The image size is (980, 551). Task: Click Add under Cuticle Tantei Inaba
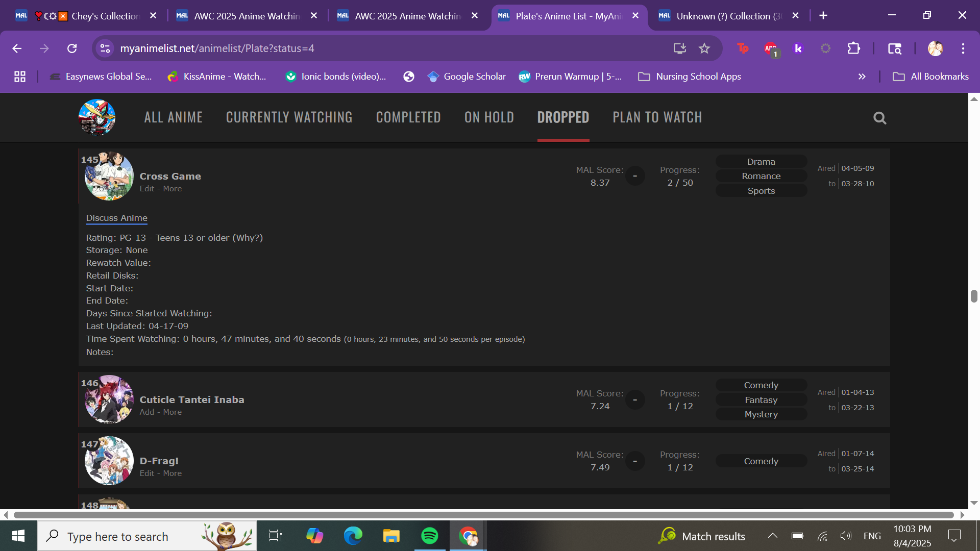(146, 412)
